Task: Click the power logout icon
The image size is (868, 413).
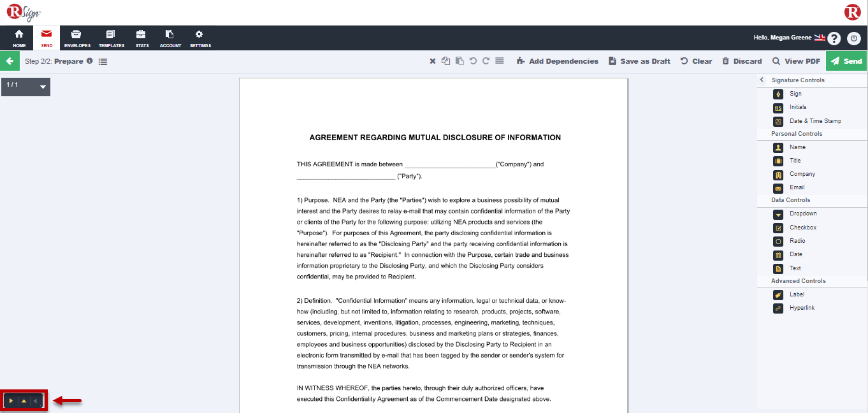Action: click(x=855, y=38)
